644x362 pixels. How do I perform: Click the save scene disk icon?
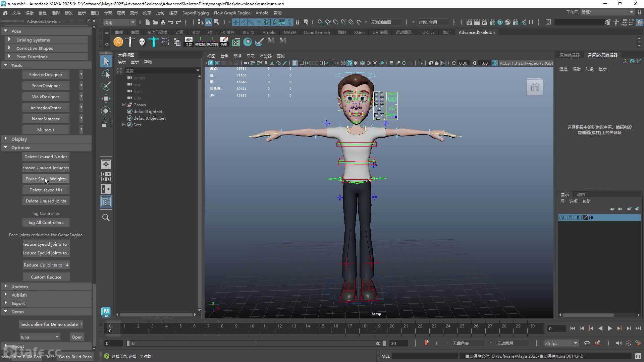tap(163, 22)
